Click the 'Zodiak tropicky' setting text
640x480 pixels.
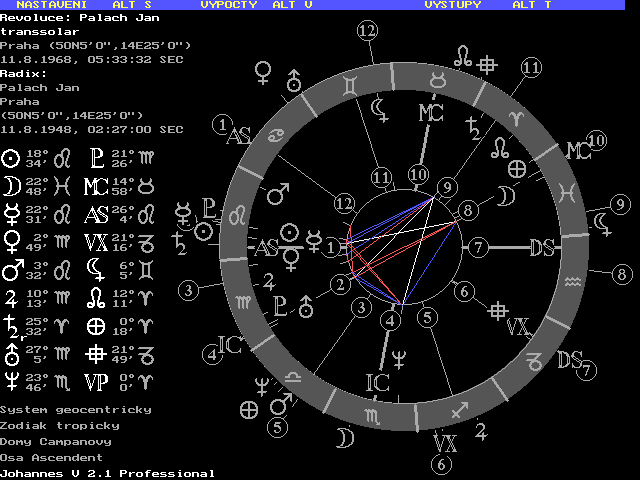click(60, 425)
